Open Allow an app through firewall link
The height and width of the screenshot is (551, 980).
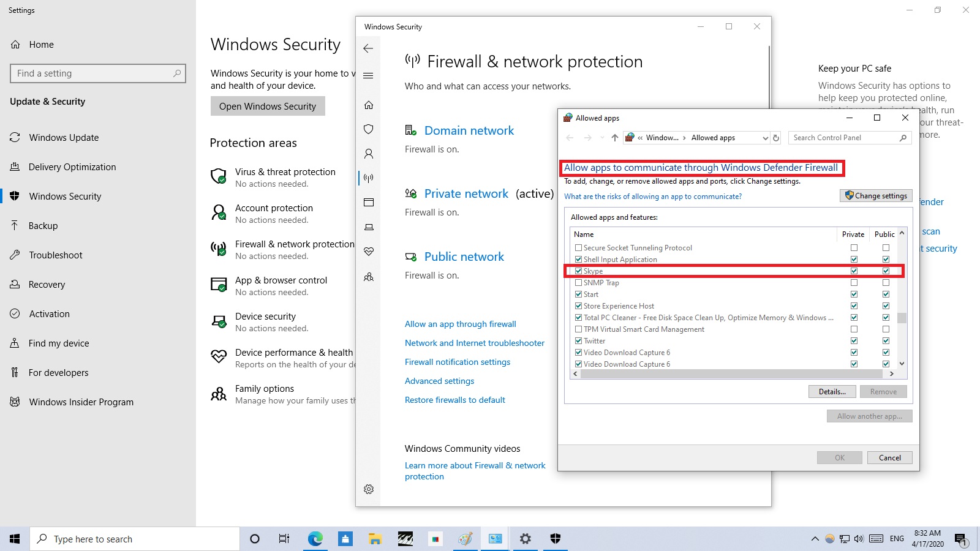[461, 324]
